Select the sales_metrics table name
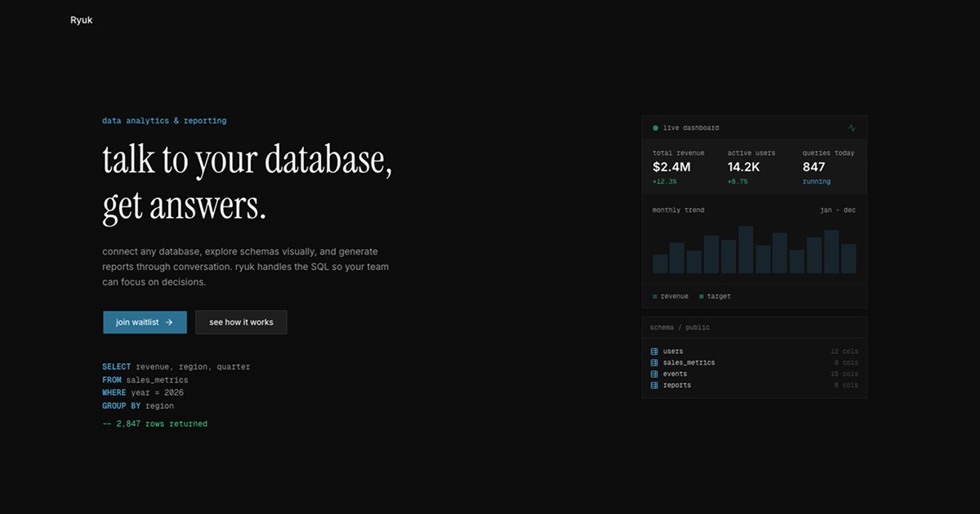Viewport: 980px width, 514px height. 688,363
